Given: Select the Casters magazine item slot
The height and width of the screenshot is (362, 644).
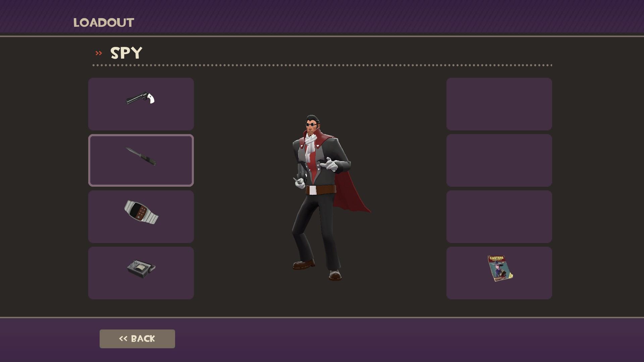Looking at the screenshot, I should pyautogui.click(x=499, y=273).
